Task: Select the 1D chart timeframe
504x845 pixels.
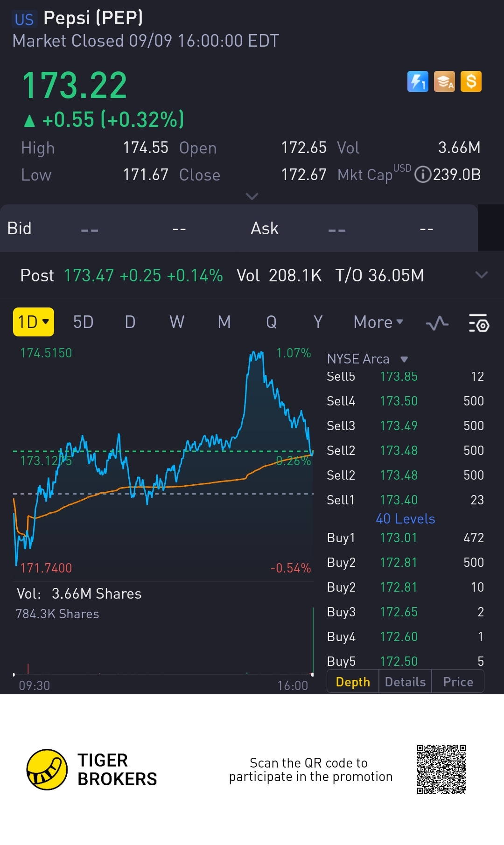Action: tap(34, 322)
